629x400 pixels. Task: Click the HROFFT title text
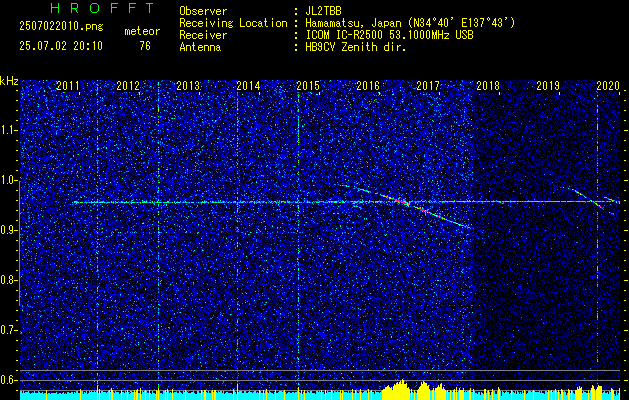point(103,8)
